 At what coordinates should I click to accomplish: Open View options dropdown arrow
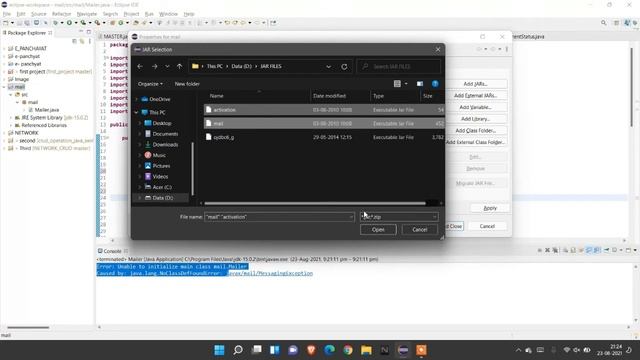point(406,84)
